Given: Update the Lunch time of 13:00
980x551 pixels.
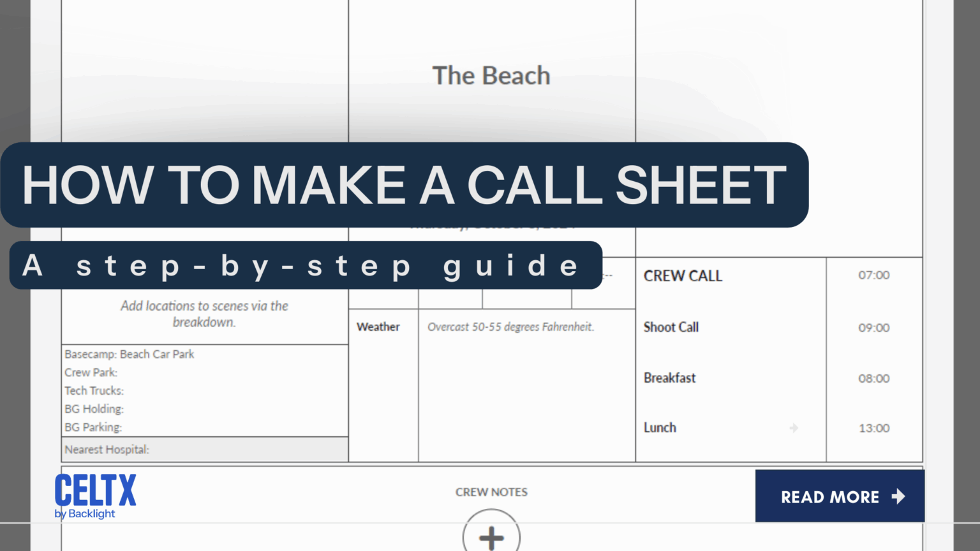Looking at the screenshot, I should [x=873, y=428].
